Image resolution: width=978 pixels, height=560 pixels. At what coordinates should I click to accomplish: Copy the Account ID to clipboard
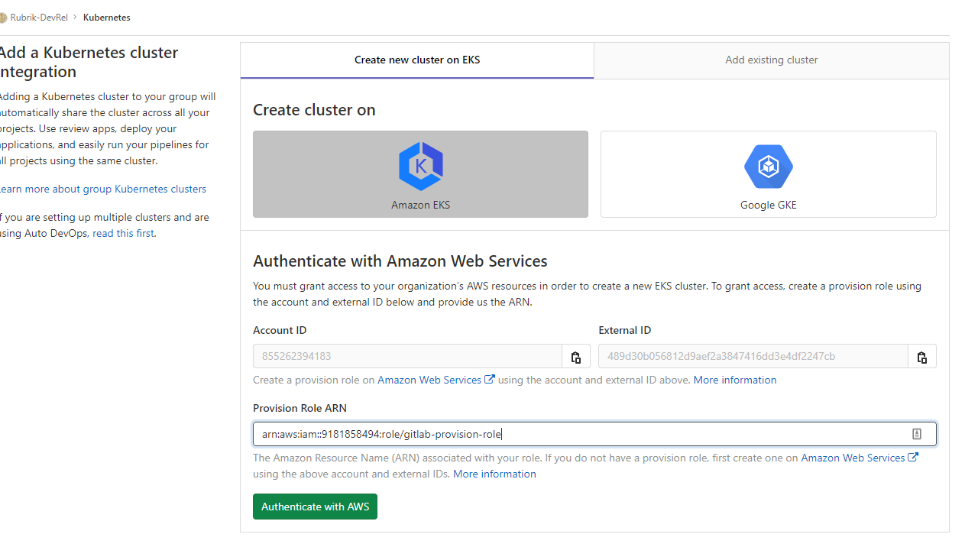[x=576, y=357]
